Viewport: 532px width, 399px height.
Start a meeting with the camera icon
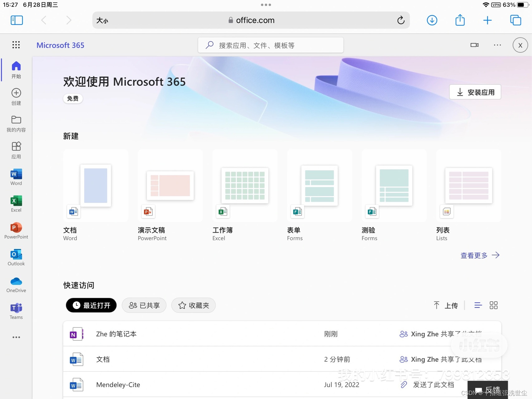pos(474,45)
